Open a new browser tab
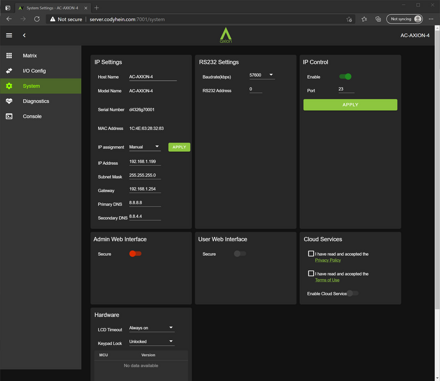 (97, 8)
